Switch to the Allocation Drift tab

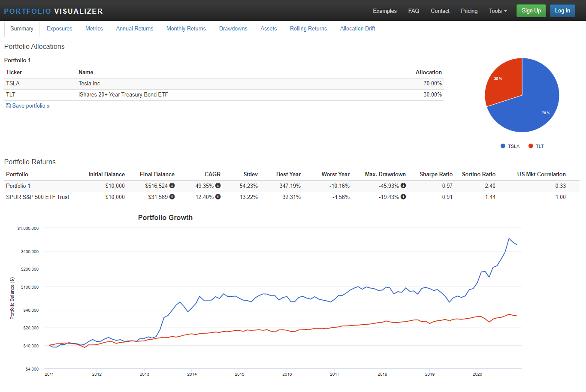click(x=357, y=29)
